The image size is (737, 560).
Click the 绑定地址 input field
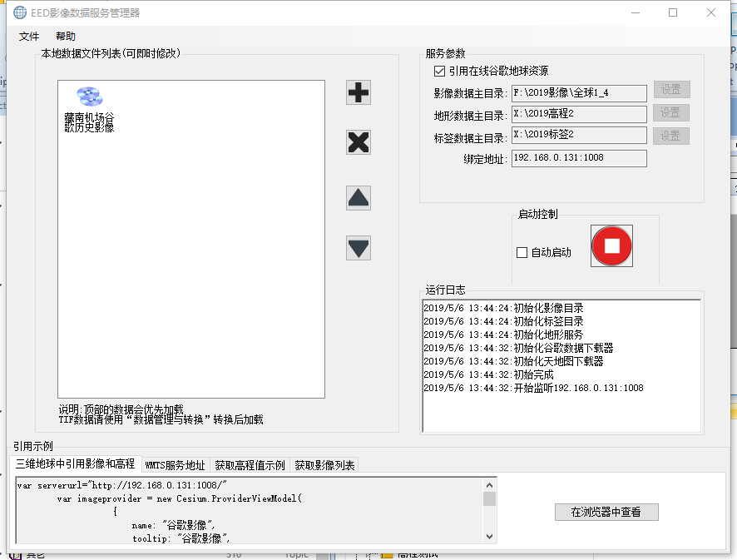(578, 158)
